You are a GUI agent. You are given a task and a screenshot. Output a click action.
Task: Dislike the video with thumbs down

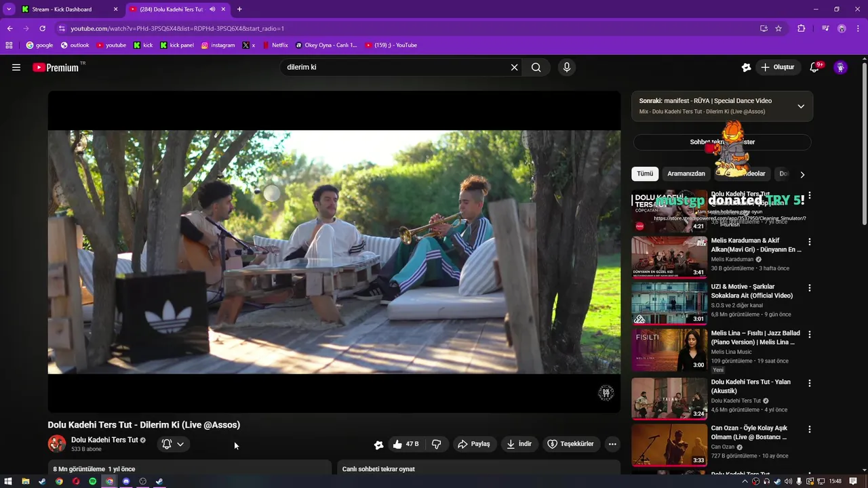click(x=436, y=444)
